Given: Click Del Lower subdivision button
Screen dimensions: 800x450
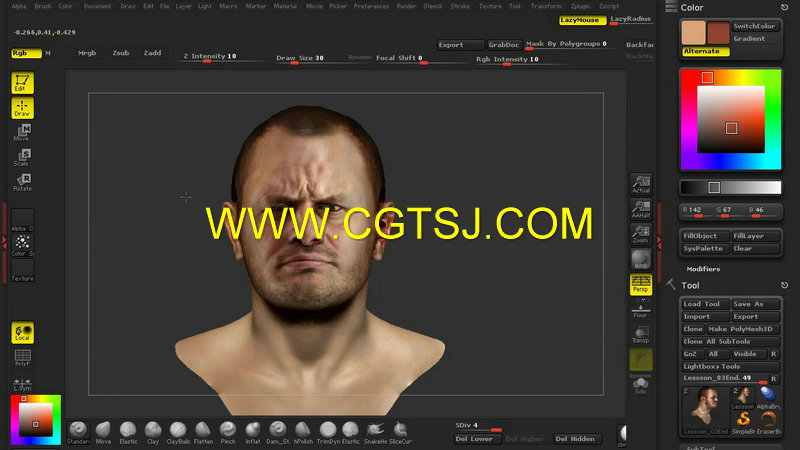Looking at the screenshot, I should pyautogui.click(x=477, y=439).
